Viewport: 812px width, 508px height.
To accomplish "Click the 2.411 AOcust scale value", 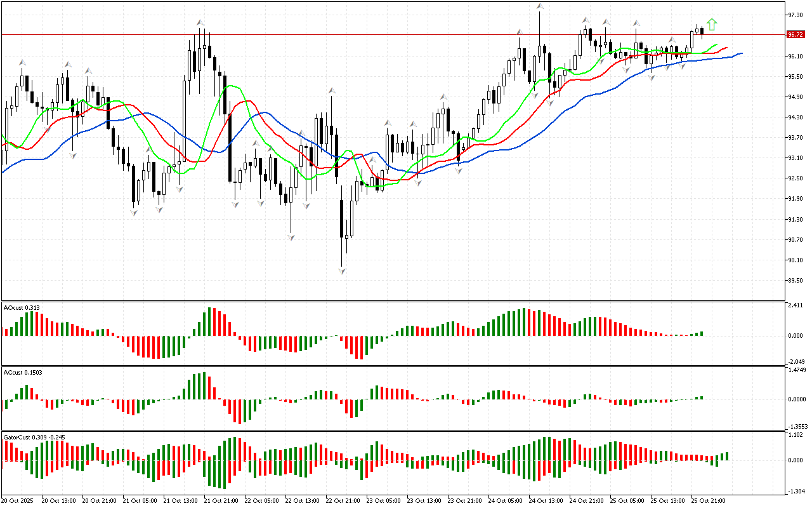I will tap(796, 305).
